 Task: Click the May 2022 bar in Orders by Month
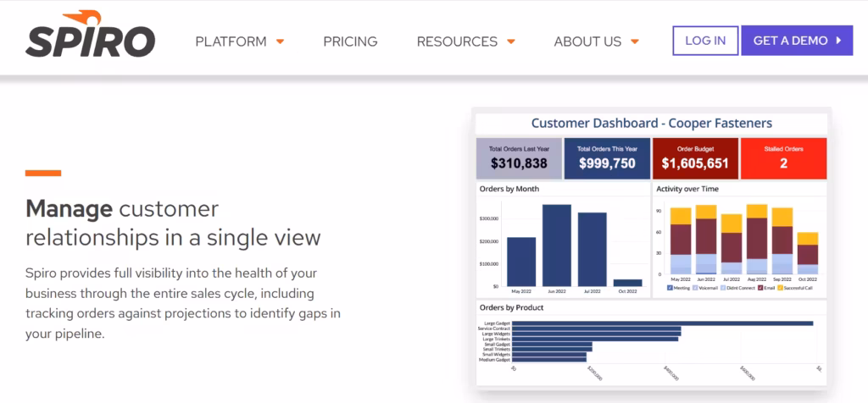[521, 262]
